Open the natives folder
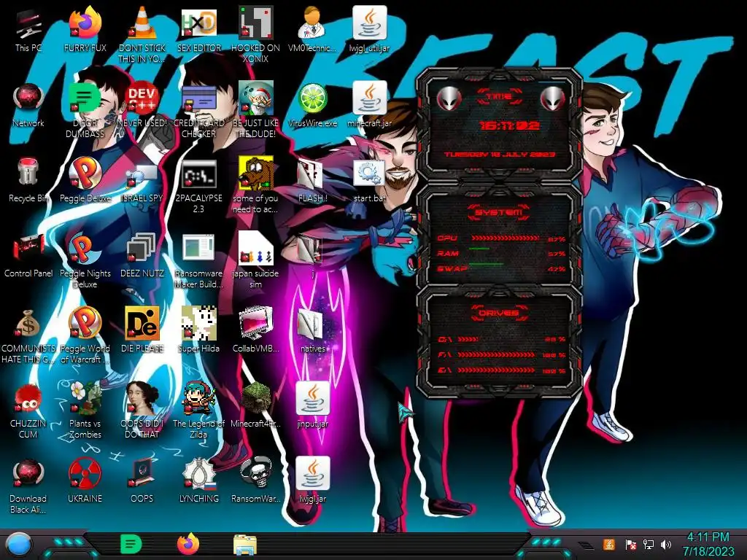This screenshot has height=560, width=747. click(312, 331)
